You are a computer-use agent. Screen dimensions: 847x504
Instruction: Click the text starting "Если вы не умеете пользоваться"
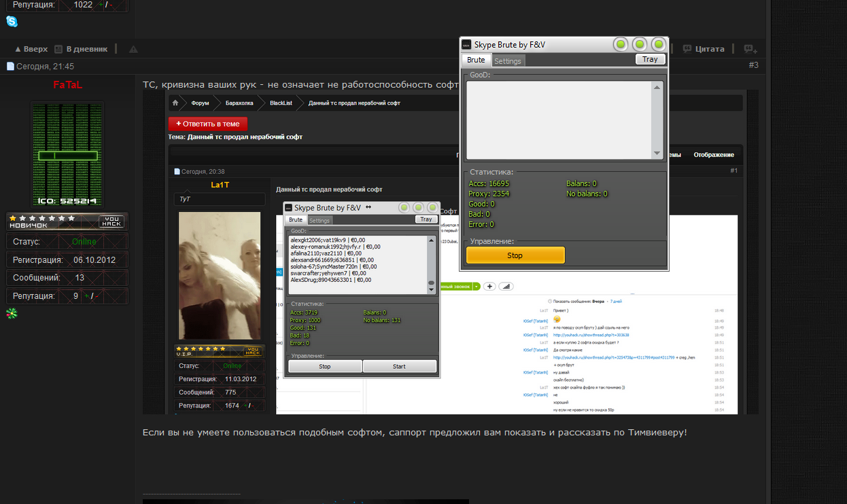click(415, 433)
